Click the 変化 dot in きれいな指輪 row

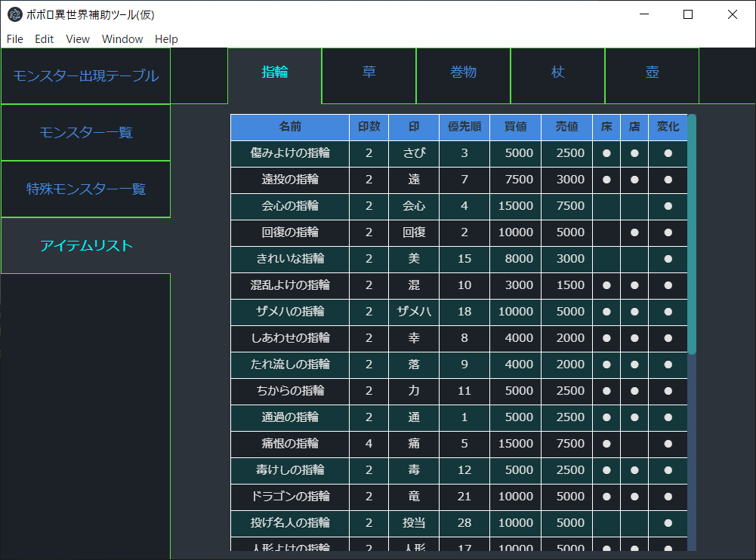(x=668, y=259)
